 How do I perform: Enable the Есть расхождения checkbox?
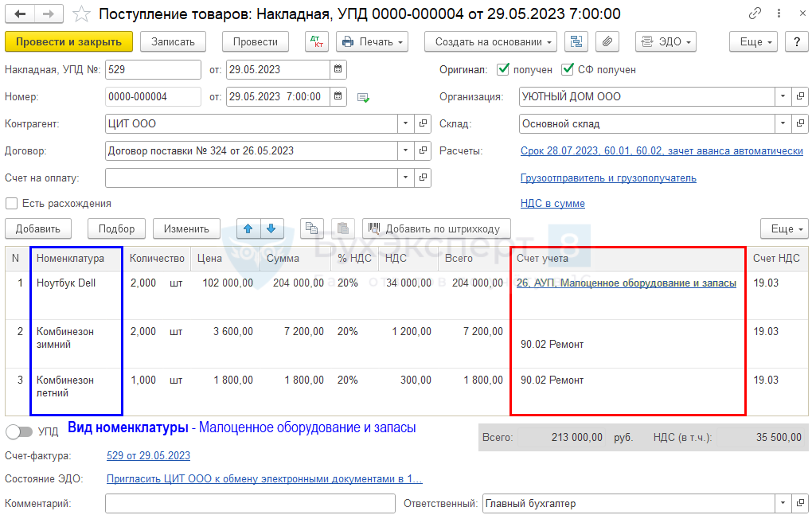pyautogui.click(x=12, y=203)
